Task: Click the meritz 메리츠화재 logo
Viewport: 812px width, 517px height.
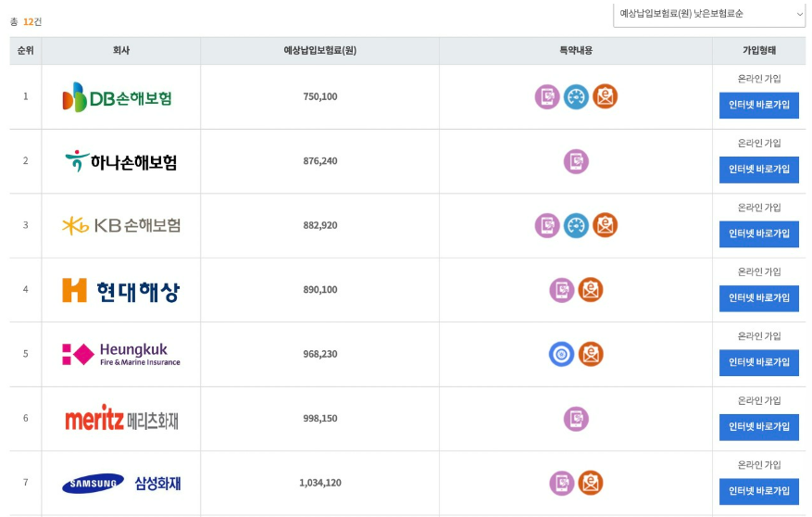Action: pyautogui.click(x=121, y=419)
